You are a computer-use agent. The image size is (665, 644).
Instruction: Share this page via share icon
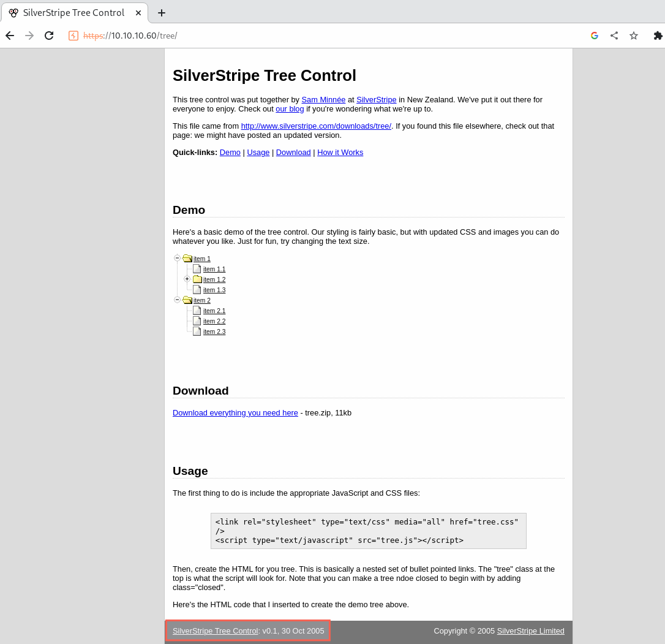[x=614, y=36]
